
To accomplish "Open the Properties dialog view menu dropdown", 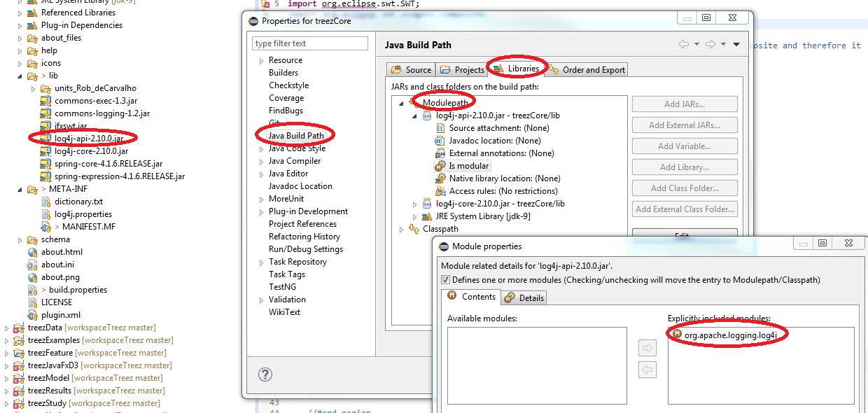I will click(736, 45).
